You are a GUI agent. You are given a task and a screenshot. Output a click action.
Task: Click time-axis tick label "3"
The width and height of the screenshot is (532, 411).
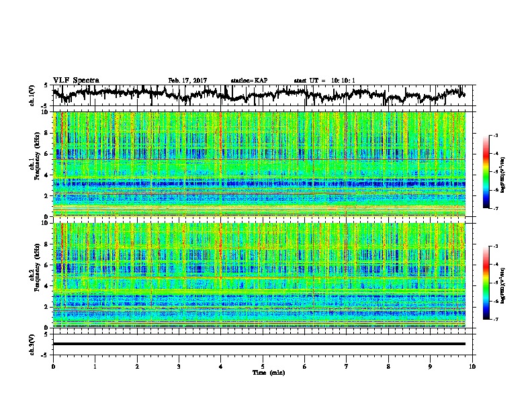179,367
